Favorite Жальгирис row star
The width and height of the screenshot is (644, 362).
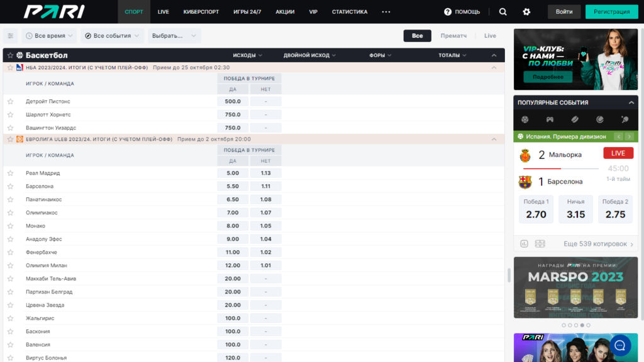[x=10, y=318]
